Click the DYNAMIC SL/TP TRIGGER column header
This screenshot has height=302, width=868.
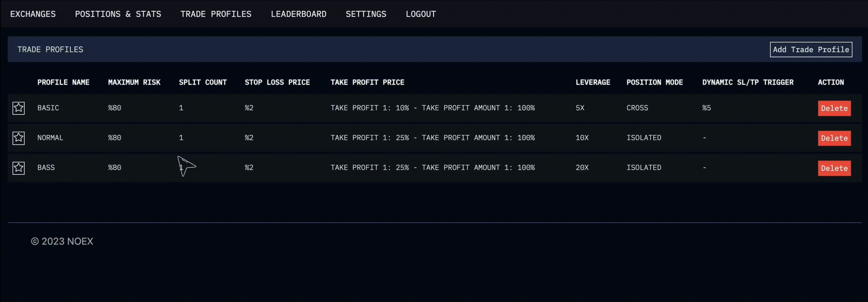[748, 82]
